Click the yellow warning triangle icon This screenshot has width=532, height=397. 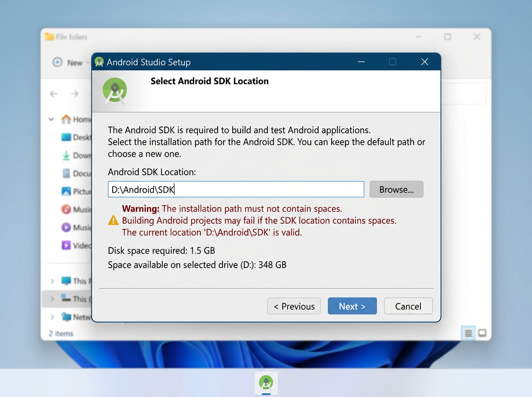[x=113, y=220]
